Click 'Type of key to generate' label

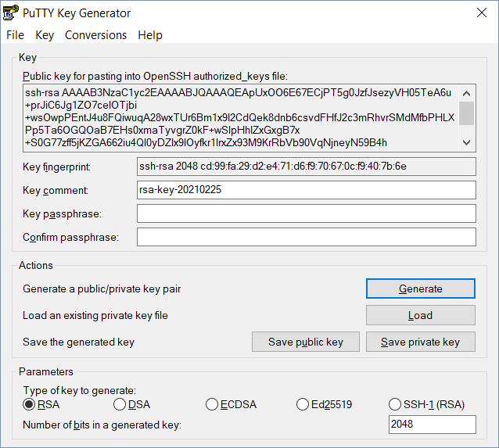click(x=80, y=390)
